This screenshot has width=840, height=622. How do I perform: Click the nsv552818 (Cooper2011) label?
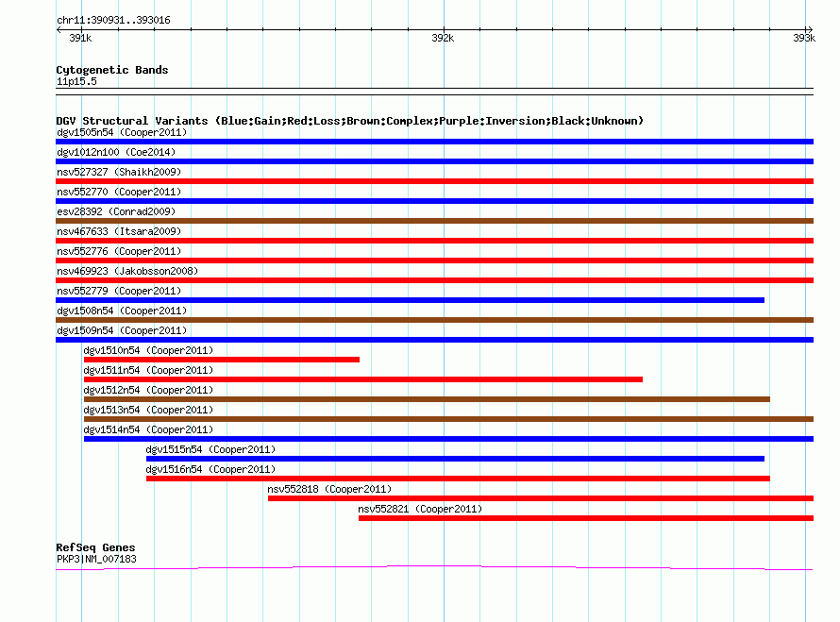(329, 489)
